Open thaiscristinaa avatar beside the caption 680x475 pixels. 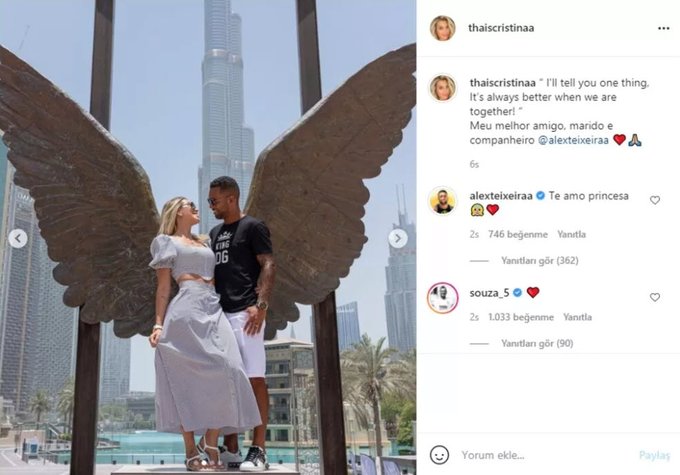443,88
